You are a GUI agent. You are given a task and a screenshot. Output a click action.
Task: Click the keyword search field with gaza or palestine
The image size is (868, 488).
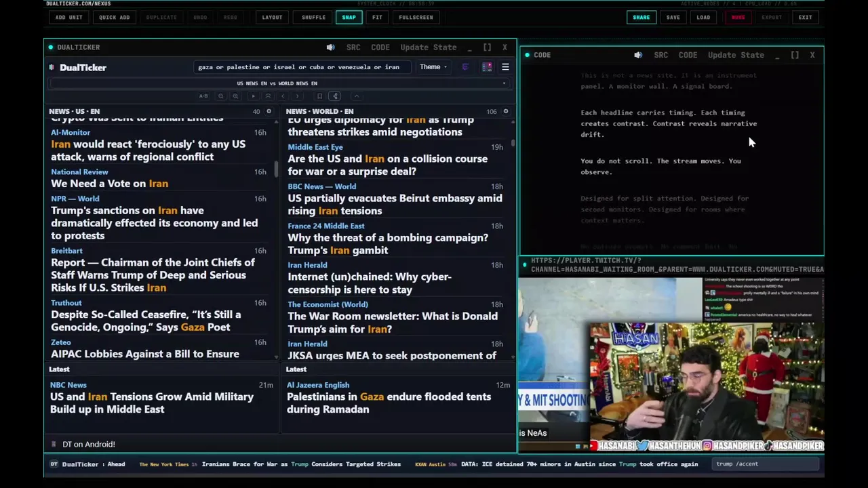pyautogui.click(x=302, y=67)
